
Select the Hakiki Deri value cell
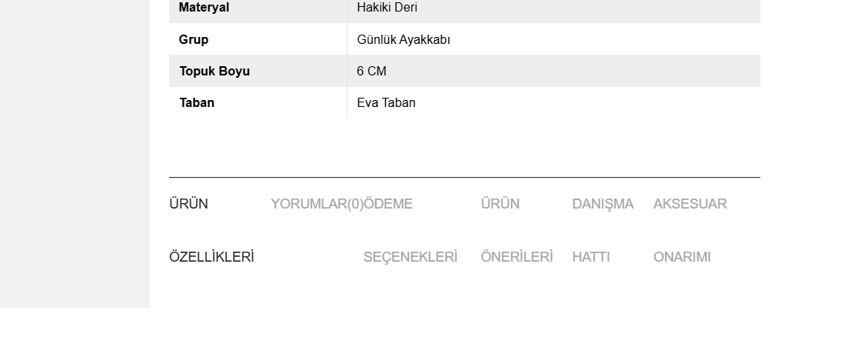pos(554,8)
